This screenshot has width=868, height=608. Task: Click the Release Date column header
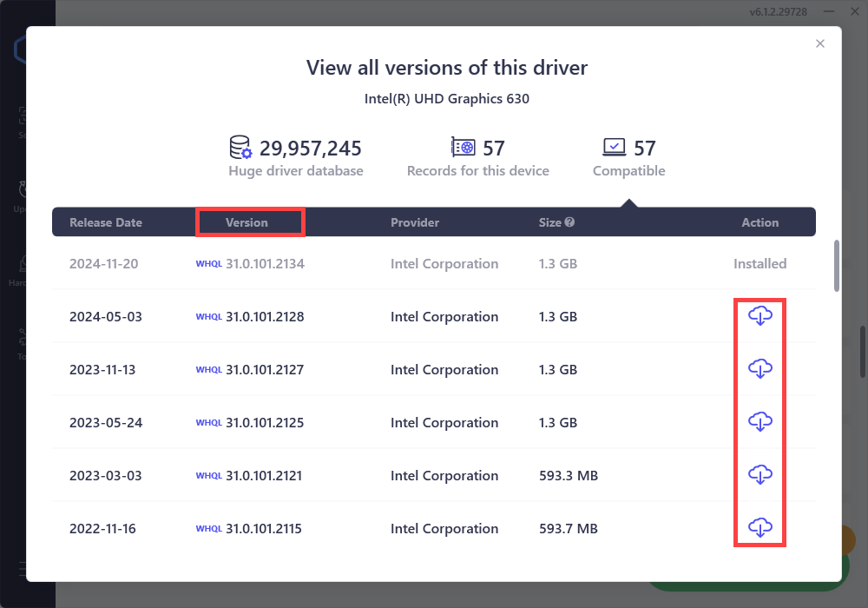(105, 222)
